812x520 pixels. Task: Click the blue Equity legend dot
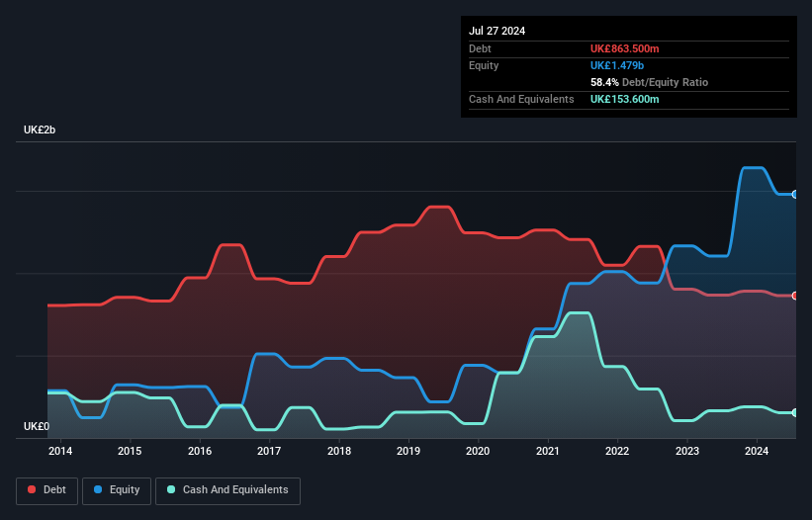[x=98, y=489]
